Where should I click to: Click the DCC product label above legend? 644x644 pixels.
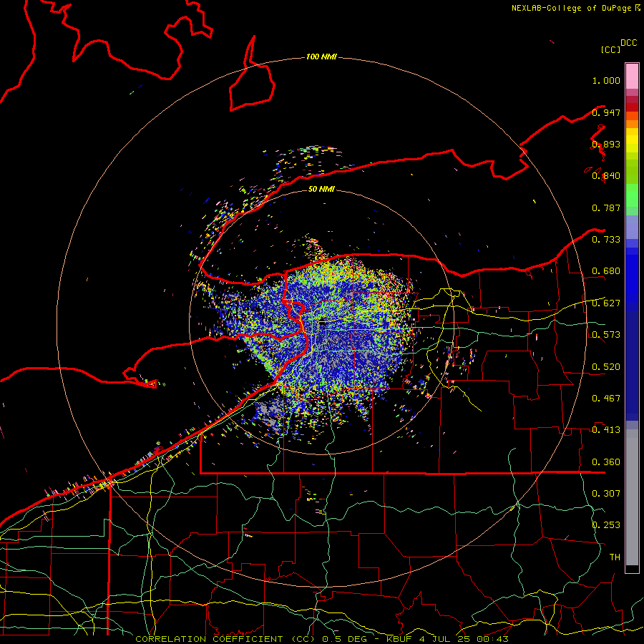(628, 43)
